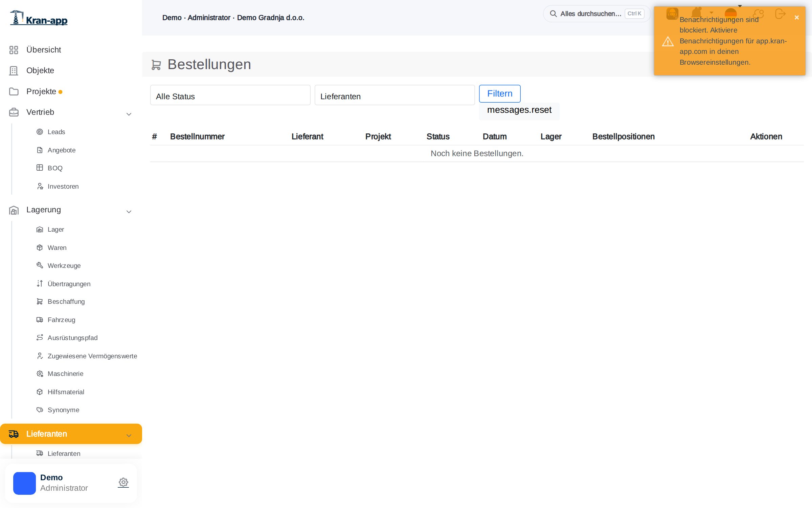
Task: Open Leads target icon entry
Action: (40, 132)
